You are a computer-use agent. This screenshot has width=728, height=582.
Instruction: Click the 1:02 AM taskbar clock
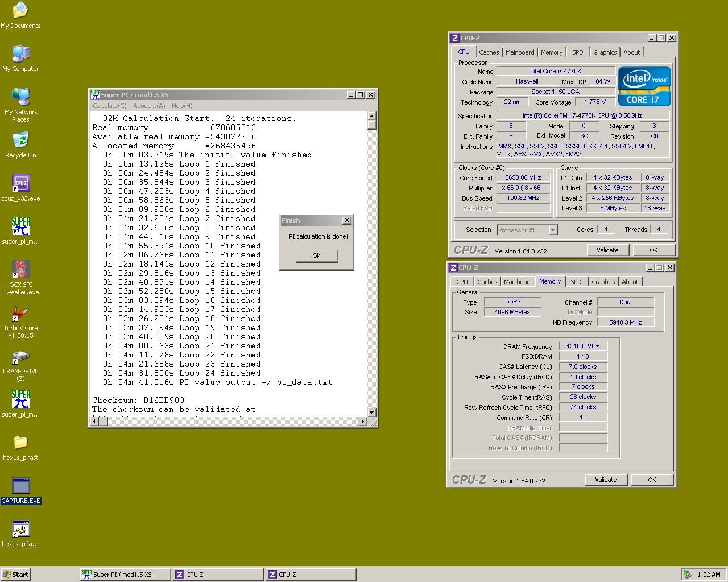pyautogui.click(x=709, y=575)
